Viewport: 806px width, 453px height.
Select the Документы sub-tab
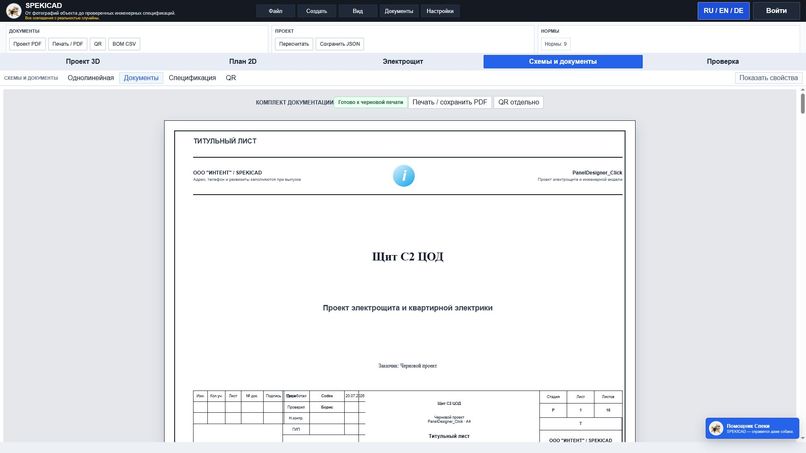pos(141,78)
